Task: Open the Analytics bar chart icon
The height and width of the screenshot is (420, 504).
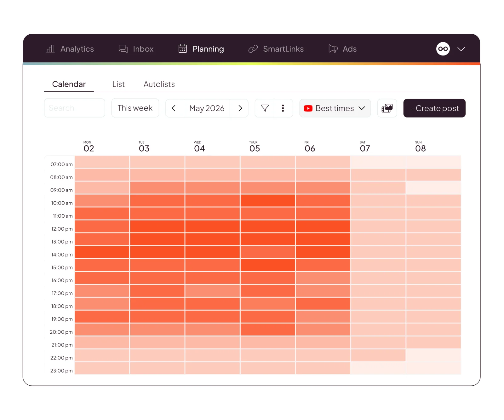Action: pyautogui.click(x=50, y=49)
